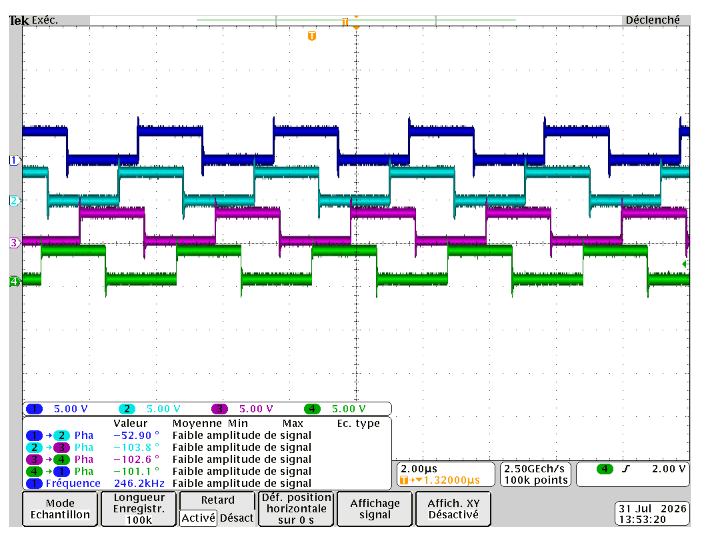Open Longueur Enregistr. 100k button
Viewport: 708px width, 537px height.
coord(139,509)
